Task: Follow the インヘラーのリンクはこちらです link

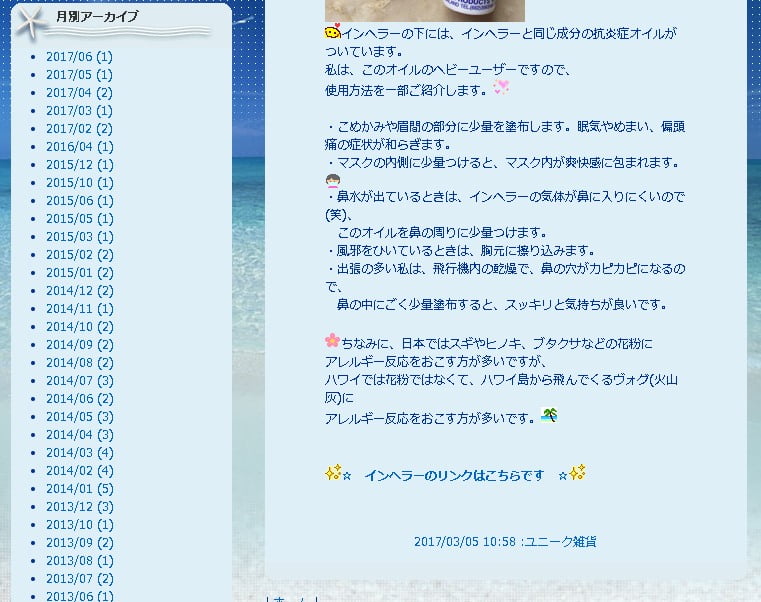Action: pyautogui.click(x=454, y=475)
